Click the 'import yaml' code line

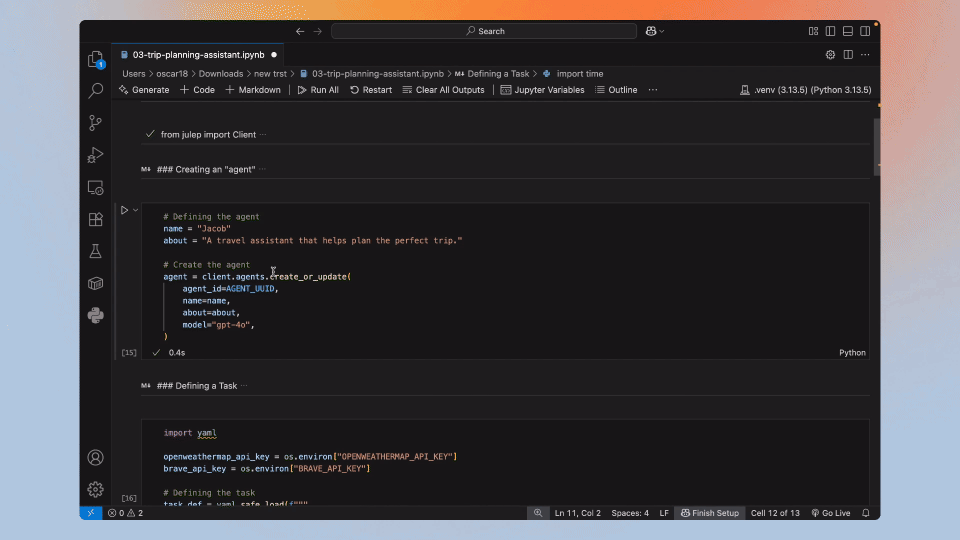190,433
